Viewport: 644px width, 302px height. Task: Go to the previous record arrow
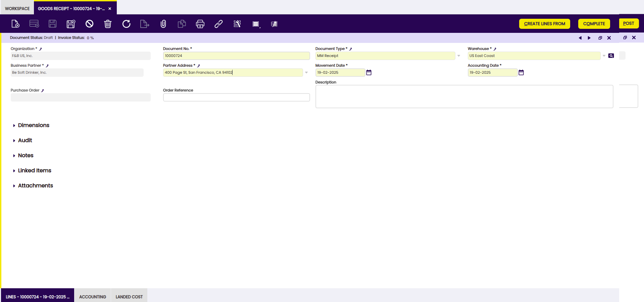(580, 38)
